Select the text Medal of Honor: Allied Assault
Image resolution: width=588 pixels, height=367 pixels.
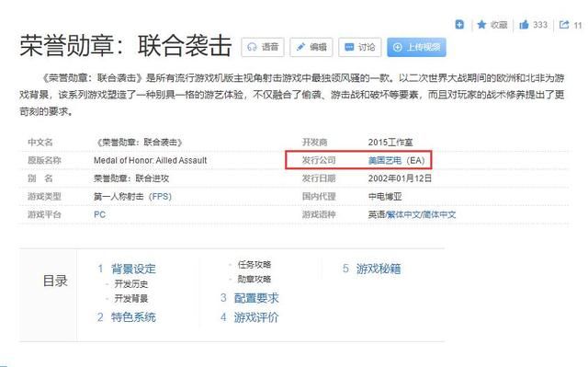151,161
